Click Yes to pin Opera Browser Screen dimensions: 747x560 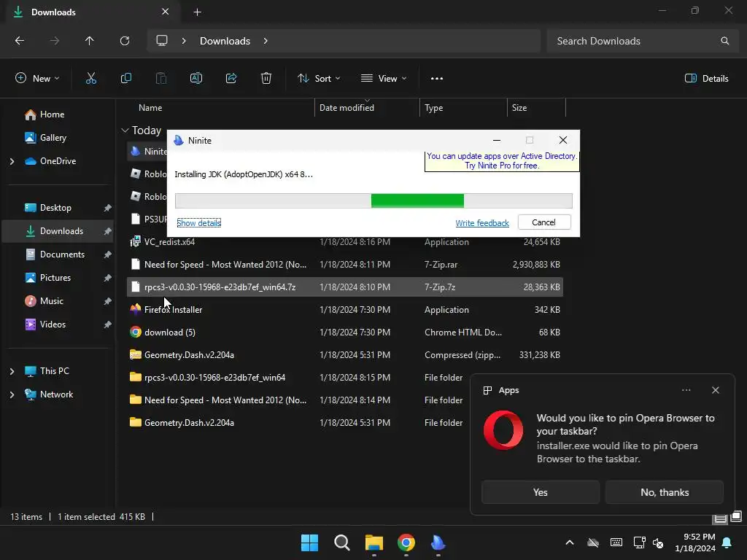pyautogui.click(x=541, y=492)
